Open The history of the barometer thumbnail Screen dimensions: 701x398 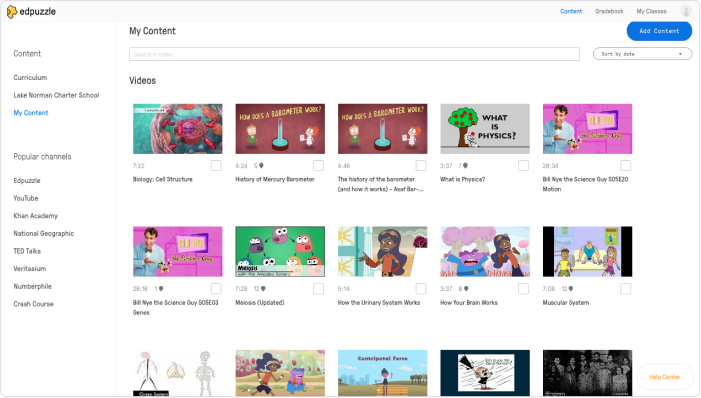[382, 129]
